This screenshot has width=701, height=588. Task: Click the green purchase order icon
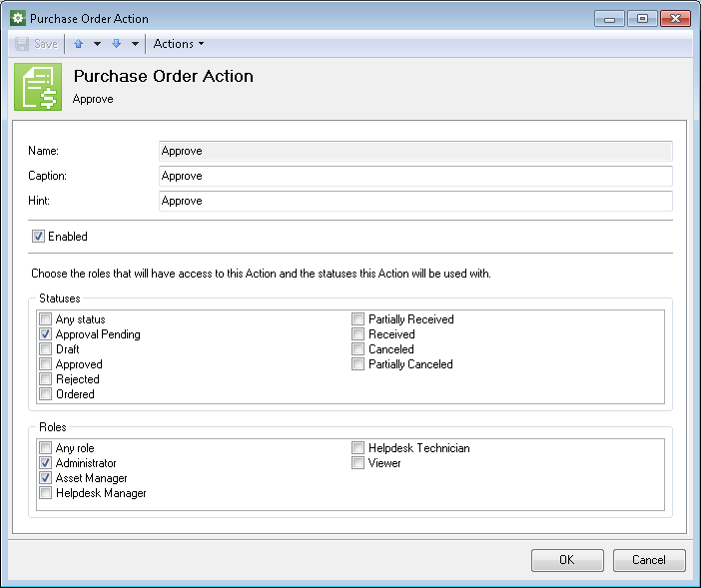tap(38, 87)
